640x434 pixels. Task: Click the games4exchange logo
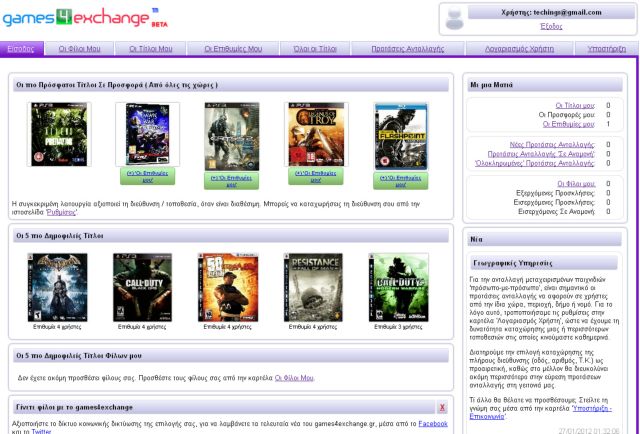(x=85, y=18)
